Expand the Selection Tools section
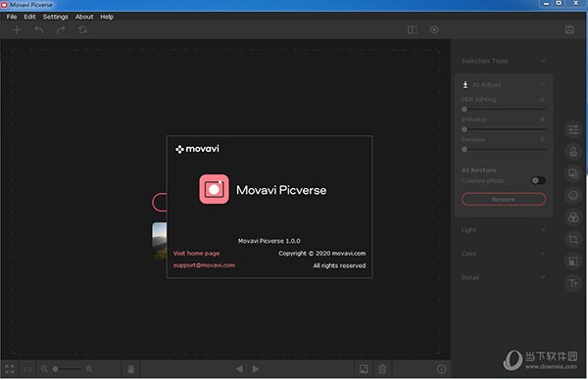The image size is (588, 380). [x=504, y=61]
